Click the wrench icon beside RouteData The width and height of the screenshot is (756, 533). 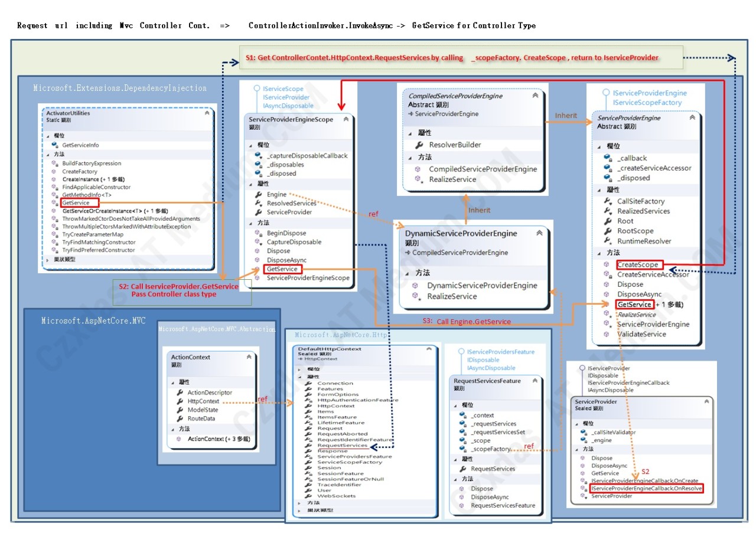pos(180,418)
